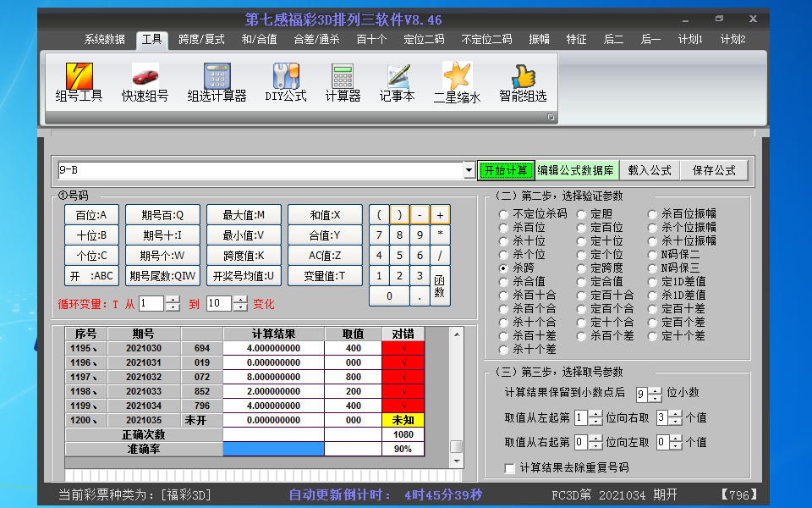This screenshot has height=508, width=812.
Task: Open the 智能组选 thumbs-up icon
Action: tap(523, 82)
